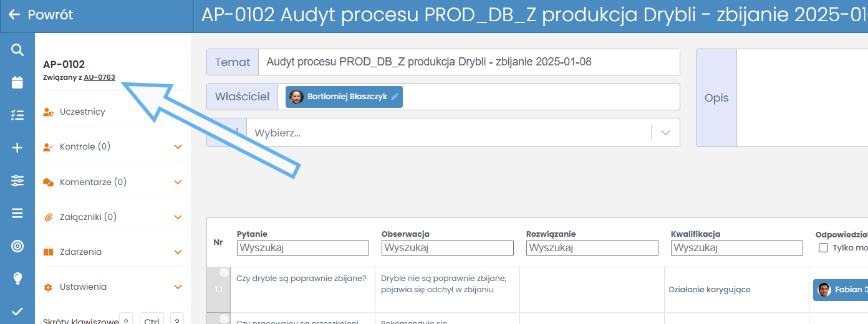Open the sliders filter icon in sidebar
Viewport: 868px width, 324px height.
click(x=17, y=181)
